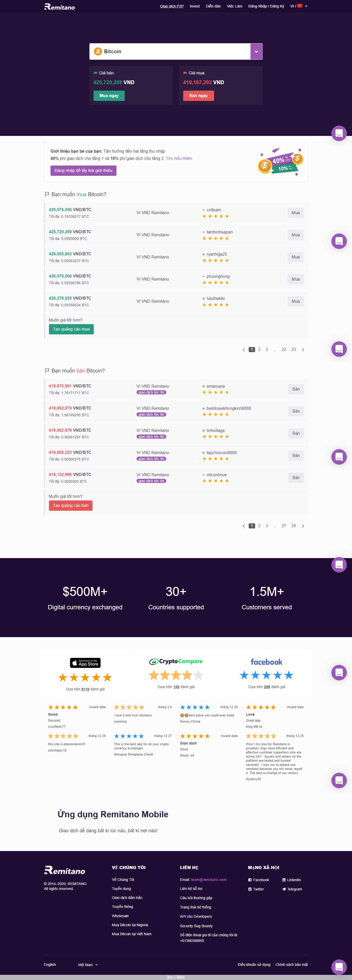Click Tạo quảng cáo mua button

[71, 329]
